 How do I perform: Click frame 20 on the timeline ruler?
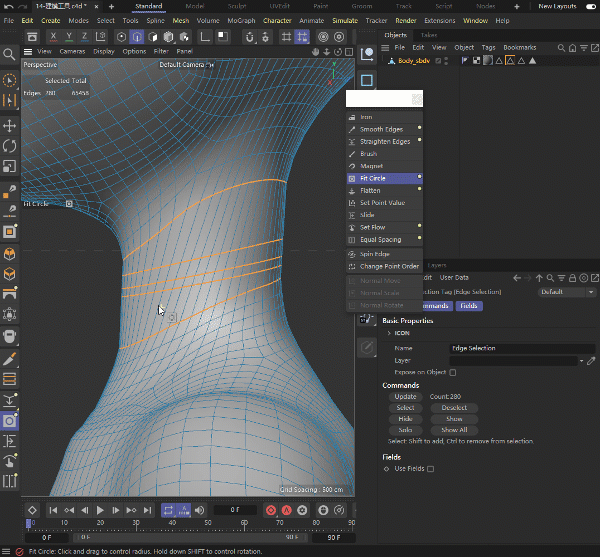pyautogui.click(x=100, y=523)
